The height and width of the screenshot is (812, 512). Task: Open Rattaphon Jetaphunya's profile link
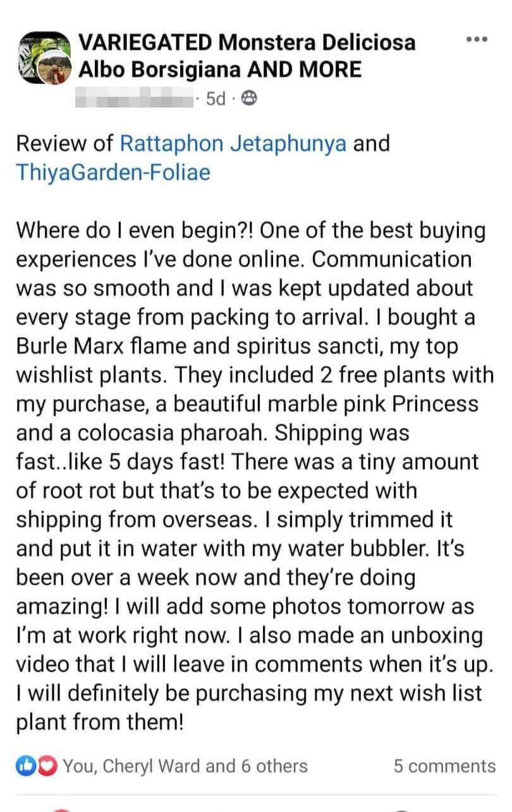(233, 144)
